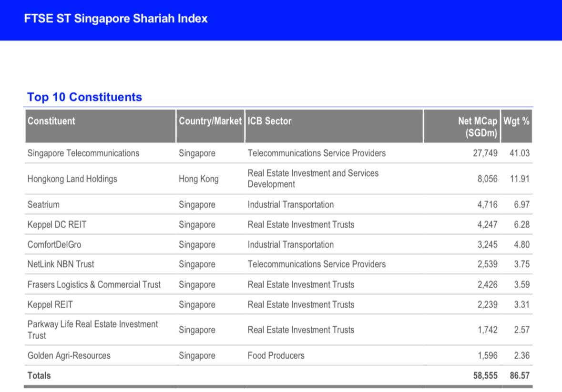Click the net market cap value '27,749'
Image resolution: width=562 pixels, height=392 pixels.
click(x=485, y=153)
